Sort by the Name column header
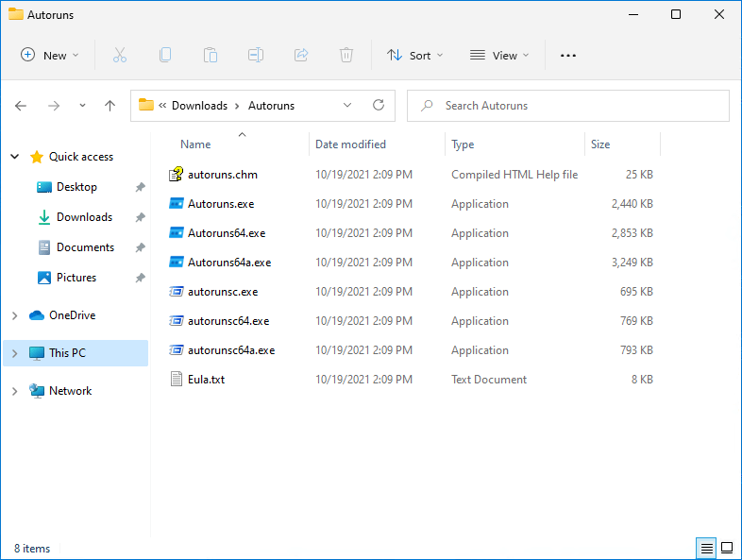 pos(195,144)
